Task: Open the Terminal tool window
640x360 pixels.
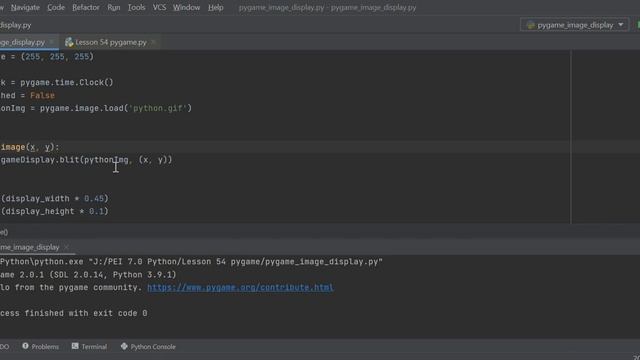Action: point(89,347)
